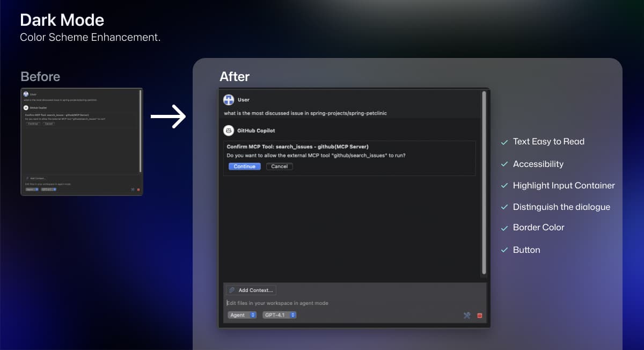This screenshot has height=350, width=644.
Task: Click the tools icon in Before window
Action: tap(133, 189)
